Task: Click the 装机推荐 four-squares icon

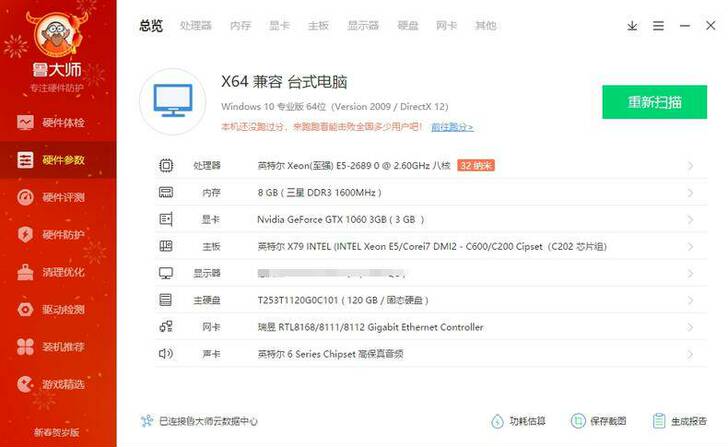Action: (25, 347)
